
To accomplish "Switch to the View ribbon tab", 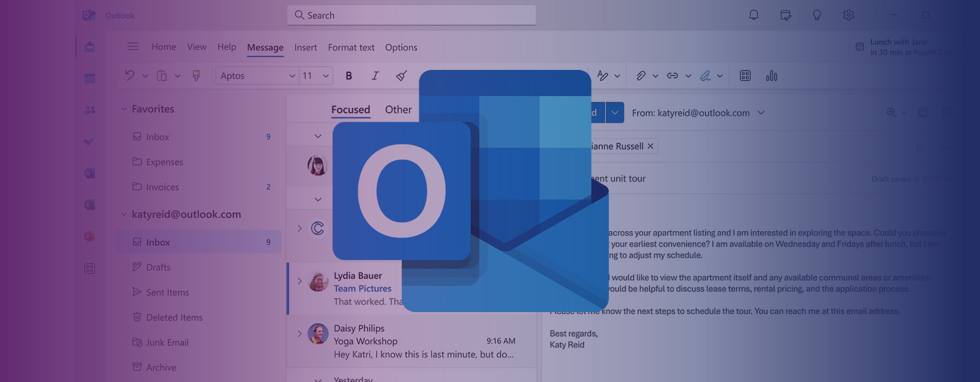I will click(197, 47).
